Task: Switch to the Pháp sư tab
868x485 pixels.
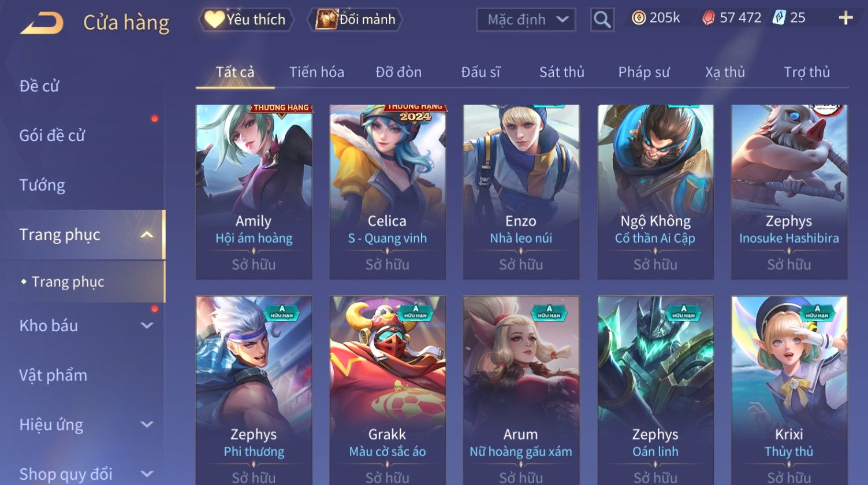Action: click(x=643, y=72)
